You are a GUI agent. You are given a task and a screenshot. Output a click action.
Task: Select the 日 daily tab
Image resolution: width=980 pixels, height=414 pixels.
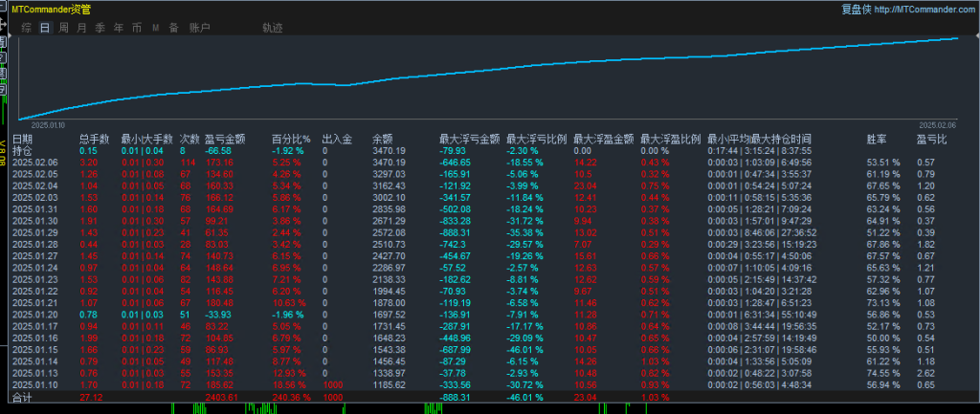(x=45, y=28)
